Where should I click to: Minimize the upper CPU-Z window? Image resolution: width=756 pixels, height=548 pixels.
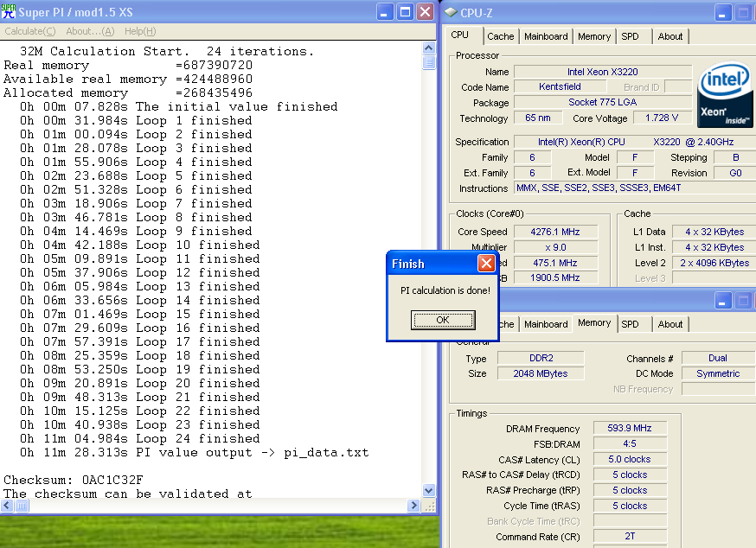[722, 12]
